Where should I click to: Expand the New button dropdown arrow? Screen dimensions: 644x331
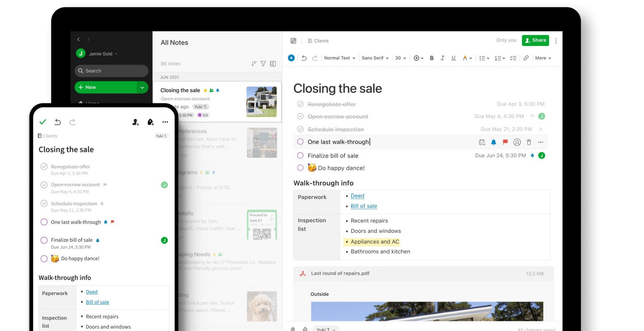pyautogui.click(x=142, y=87)
